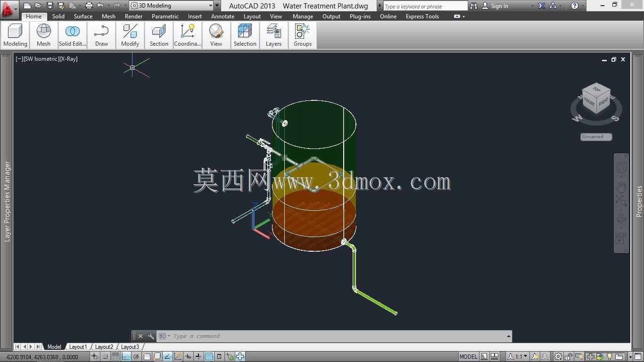Toggle Clean Screen in status bar
Screen dimensions: 644x362
click(x=638, y=357)
